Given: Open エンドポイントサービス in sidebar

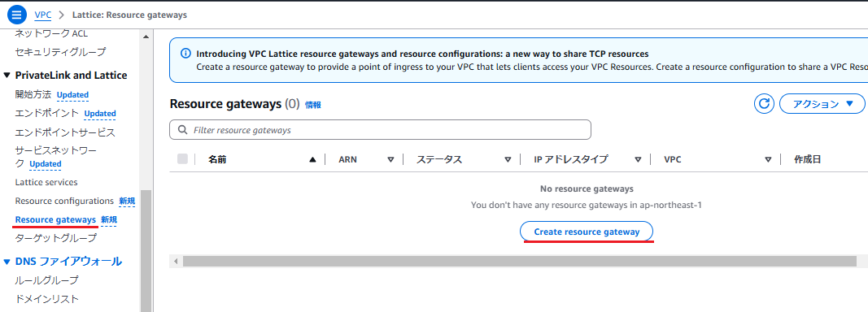Looking at the screenshot, I should pos(65,132).
